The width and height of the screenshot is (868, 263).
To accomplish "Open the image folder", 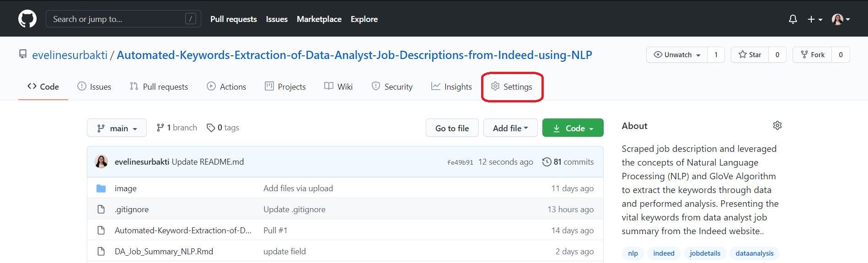I will (x=125, y=188).
